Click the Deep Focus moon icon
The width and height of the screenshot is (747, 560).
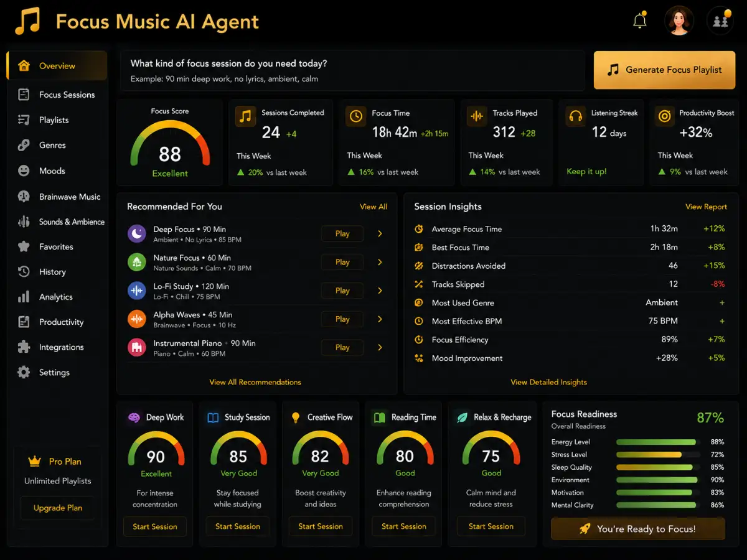click(137, 233)
